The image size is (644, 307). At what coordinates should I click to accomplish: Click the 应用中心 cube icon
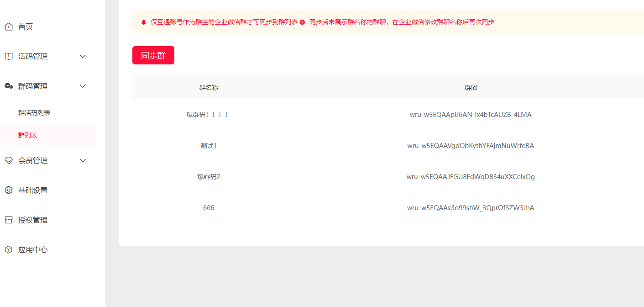click(9, 250)
